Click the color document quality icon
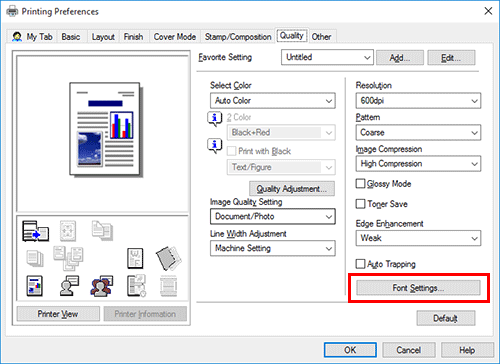The image size is (500, 364). coord(35,286)
